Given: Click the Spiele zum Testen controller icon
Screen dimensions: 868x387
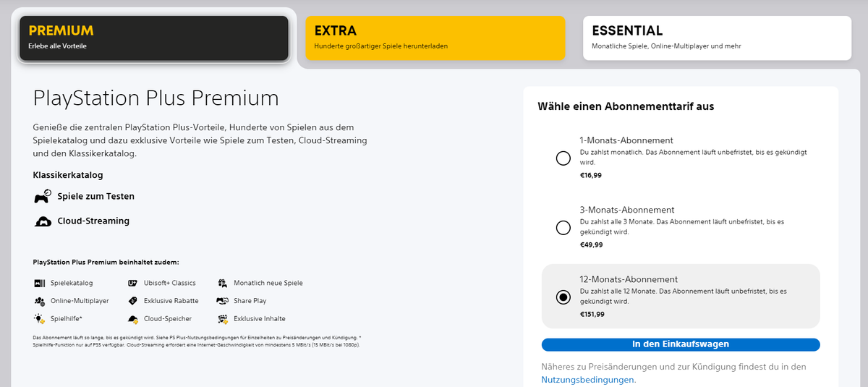Looking at the screenshot, I should (x=43, y=196).
